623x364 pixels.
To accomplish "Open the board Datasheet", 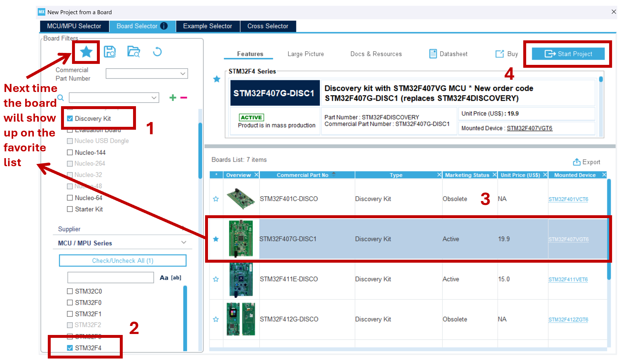I will pyautogui.click(x=448, y=54).
